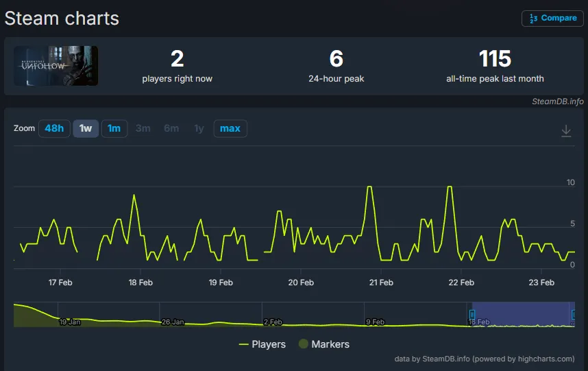Screen dimensions: 588x371
Task: Click the Players legend line icon
Action: (243, 344)
